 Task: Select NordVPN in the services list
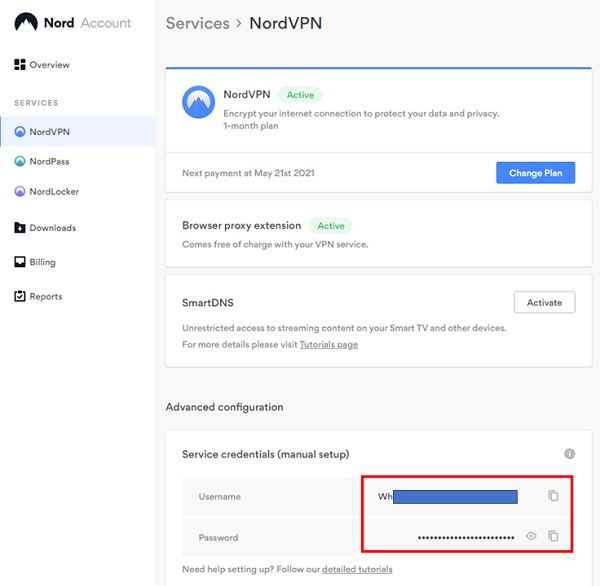78,132
